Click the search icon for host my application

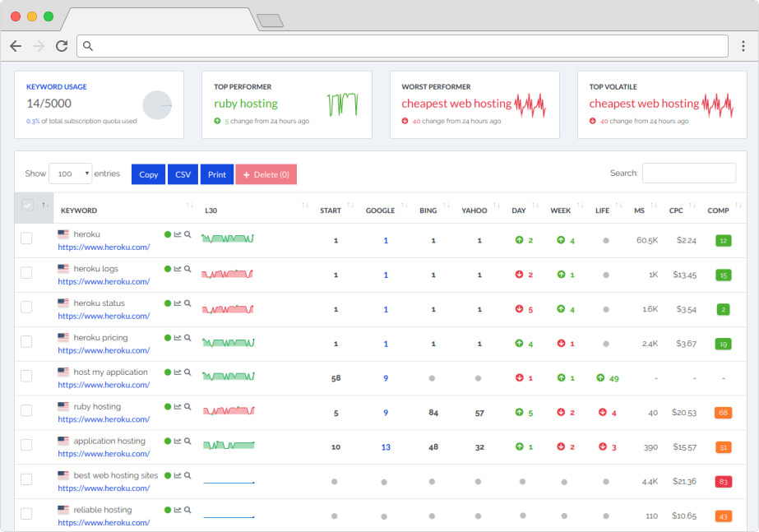[x=187, y=372]
